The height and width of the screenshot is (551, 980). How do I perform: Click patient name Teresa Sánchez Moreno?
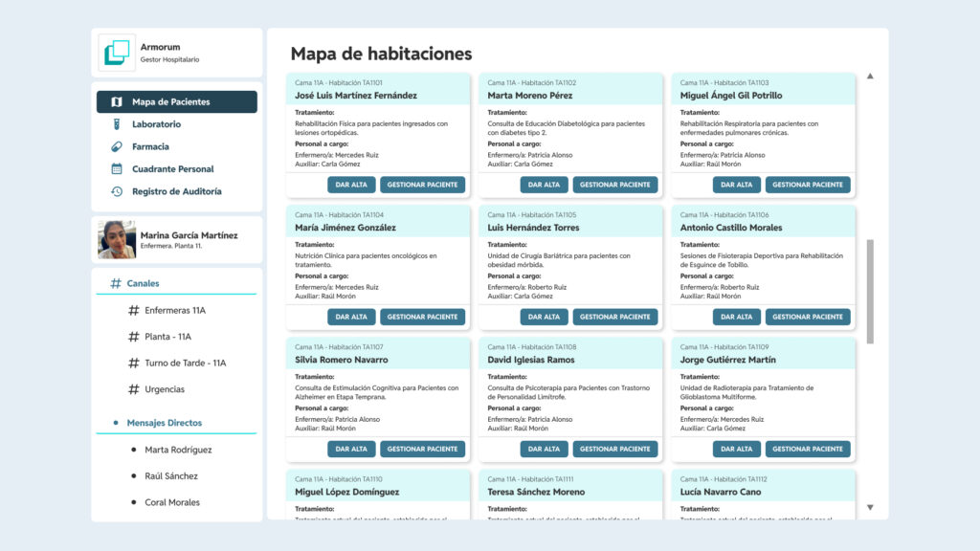click(x=536, y=492)
